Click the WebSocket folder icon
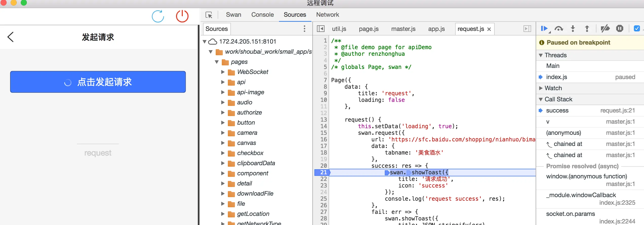 coord(231,72)
